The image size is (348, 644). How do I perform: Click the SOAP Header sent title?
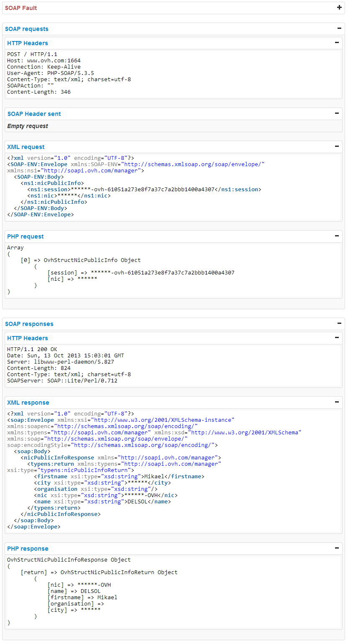point(34,114)
